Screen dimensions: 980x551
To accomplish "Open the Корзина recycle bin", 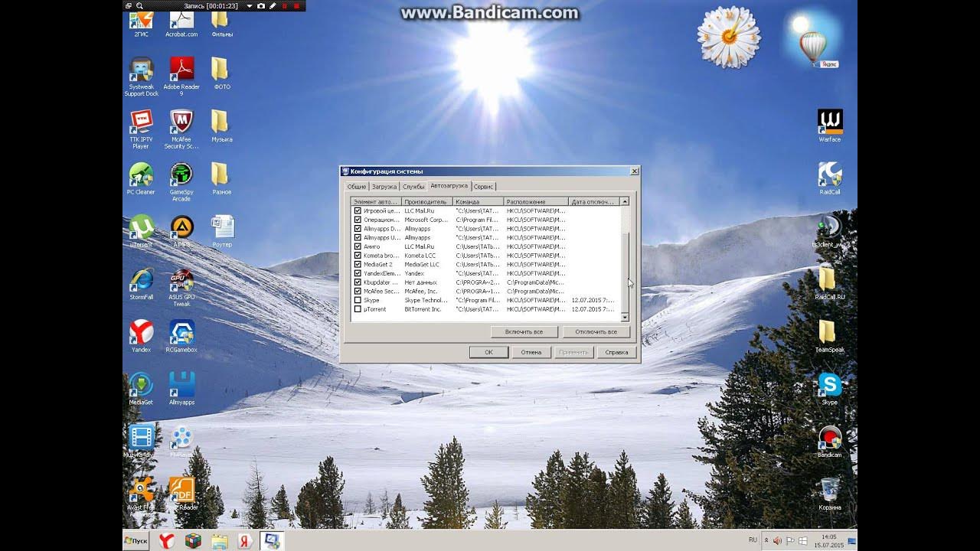I will point(830,494).
